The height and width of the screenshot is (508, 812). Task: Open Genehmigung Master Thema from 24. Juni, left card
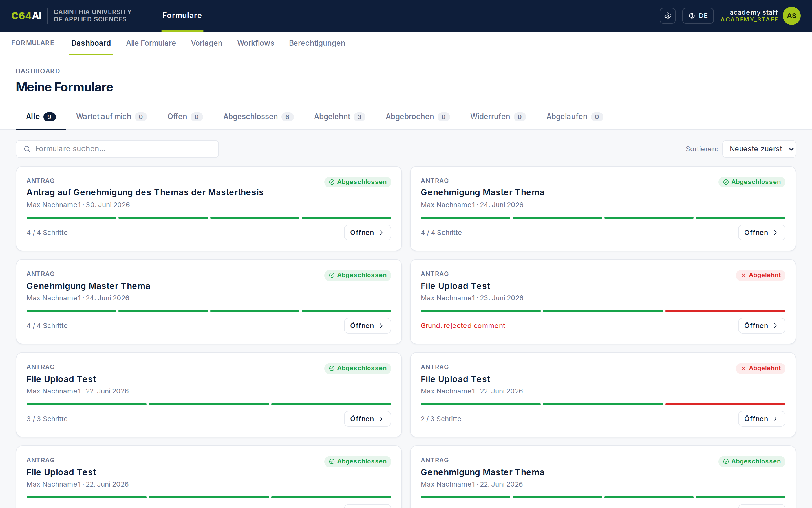pyautogui.click(x=367, y=326)
